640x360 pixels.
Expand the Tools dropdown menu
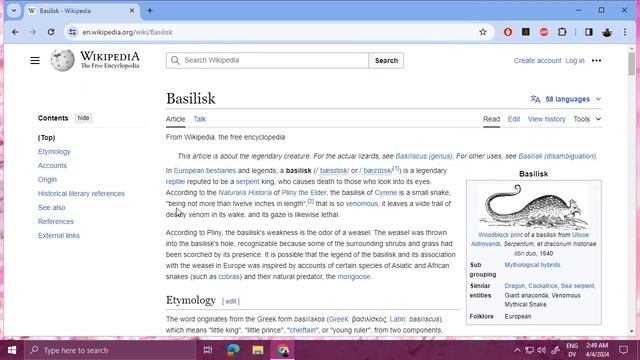(587, 119)
